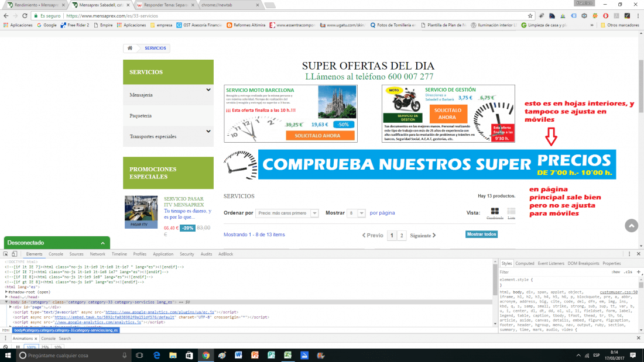Open the Chrome three-dot menu
The image size is (644, 362).
pos(638,16)
